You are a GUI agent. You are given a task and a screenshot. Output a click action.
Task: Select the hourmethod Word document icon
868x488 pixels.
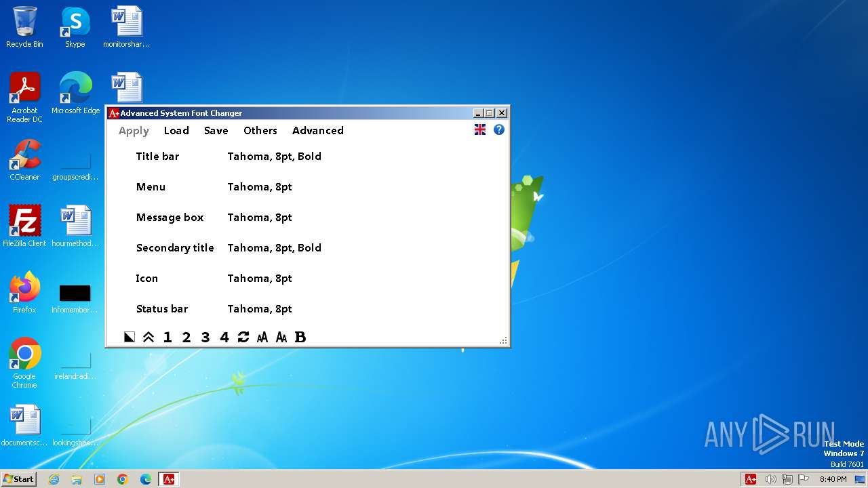click(75, 226)
